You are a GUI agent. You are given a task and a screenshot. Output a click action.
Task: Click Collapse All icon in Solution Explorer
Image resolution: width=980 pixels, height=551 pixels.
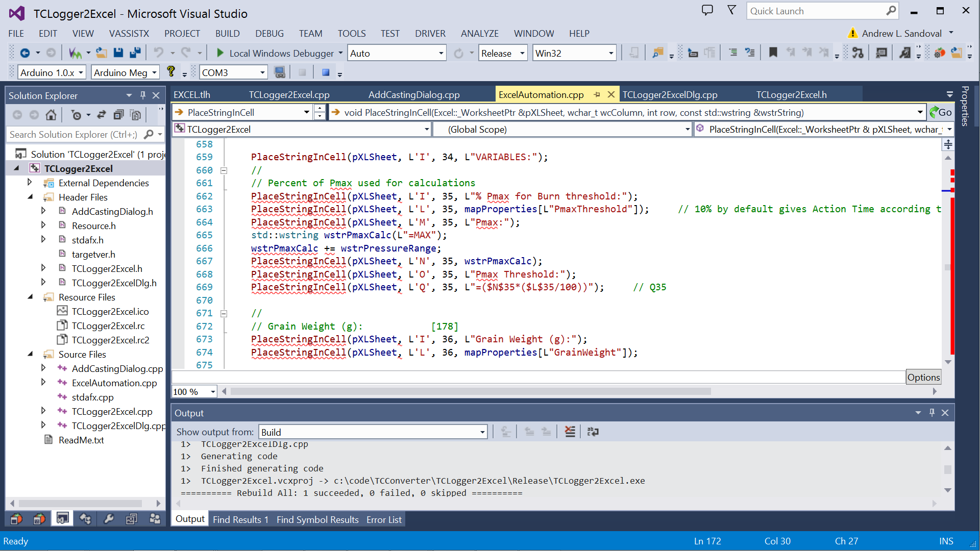[118, 115]
